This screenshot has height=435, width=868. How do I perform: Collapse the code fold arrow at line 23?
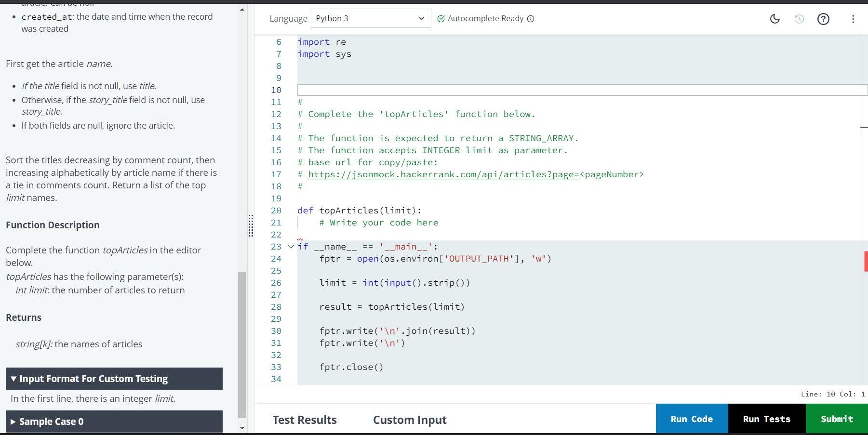[x=291, y=247]
